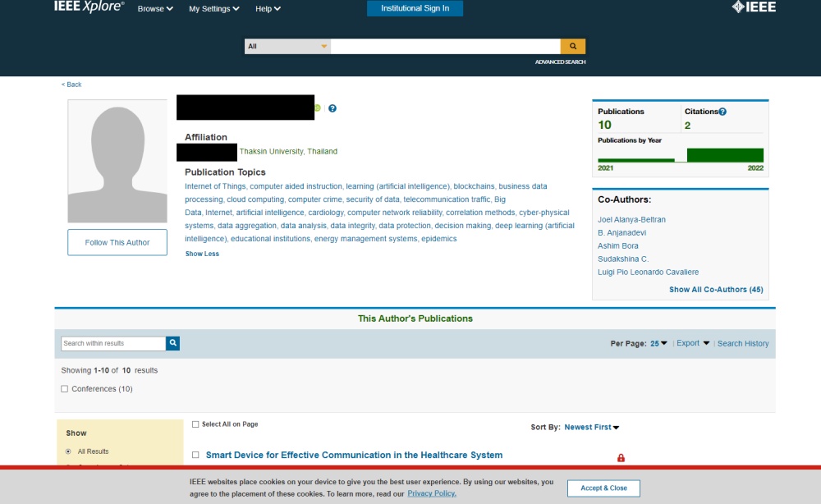Open the My Settings menu
This screenshot has height=504, width=821.
click(213, 9)
